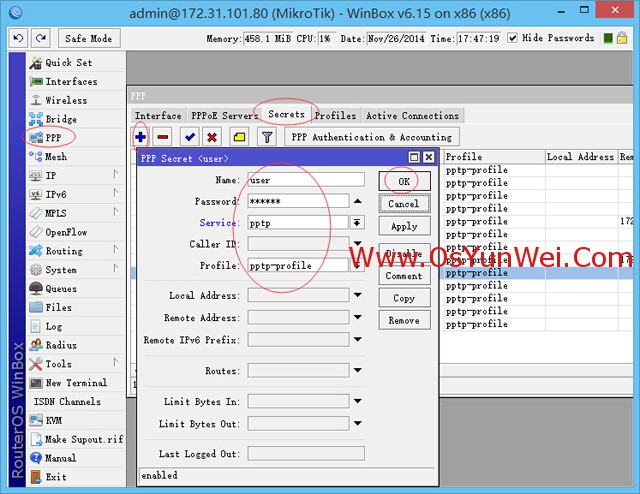Expand the Remote IPv6 Prefix arrow
Image resolution: width=640 pixels, height=494 pixels.
pos(358,339)
